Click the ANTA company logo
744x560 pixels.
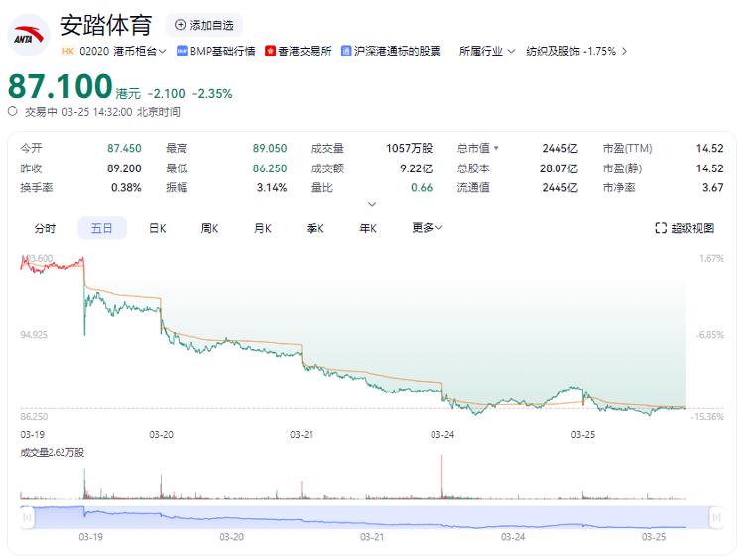29,35
